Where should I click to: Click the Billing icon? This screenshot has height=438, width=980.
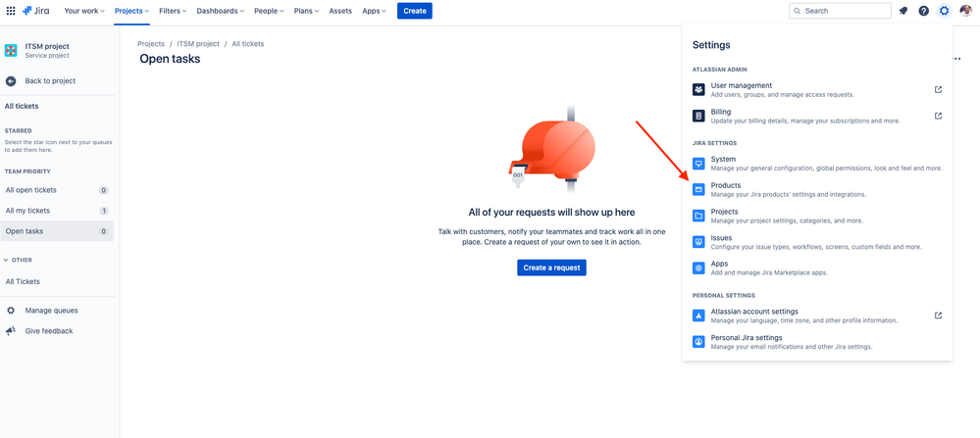click(698, 116)
